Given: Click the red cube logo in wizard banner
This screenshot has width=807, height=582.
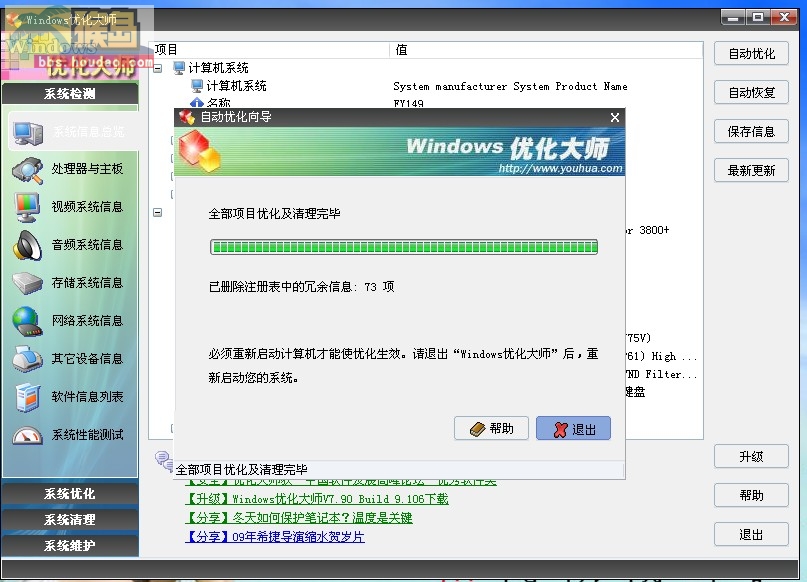Looking at the screenshot, I should coord(199,151).
